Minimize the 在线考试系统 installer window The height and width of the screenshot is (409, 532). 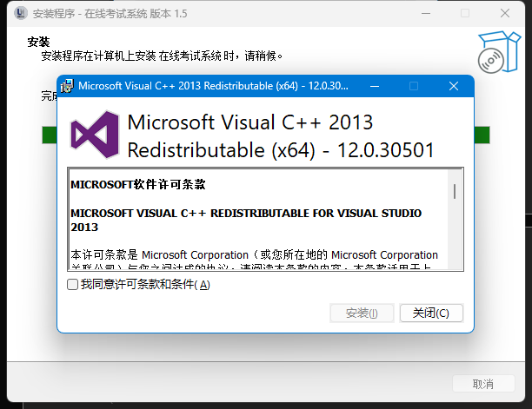(x=426, y=14)
